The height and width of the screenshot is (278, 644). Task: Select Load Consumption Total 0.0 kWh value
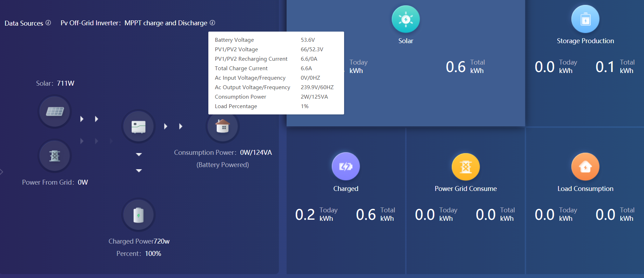[x=615, y=214]
